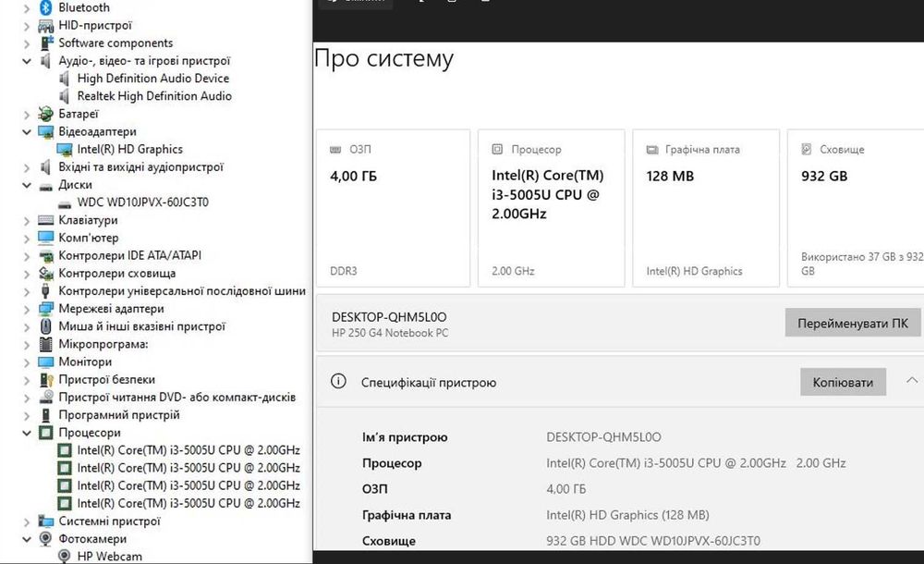The width and height of the screenshot is (924, 564).
Task: Click the Мікропрограма firmware icon
Action: (46, 344)
